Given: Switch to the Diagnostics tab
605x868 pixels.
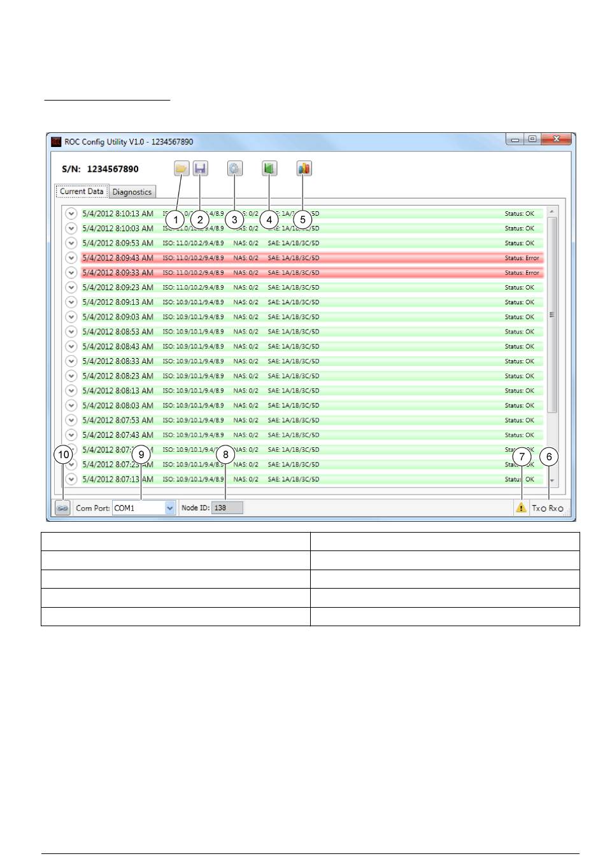Looking at the screenshot, I should pos(132,192).
